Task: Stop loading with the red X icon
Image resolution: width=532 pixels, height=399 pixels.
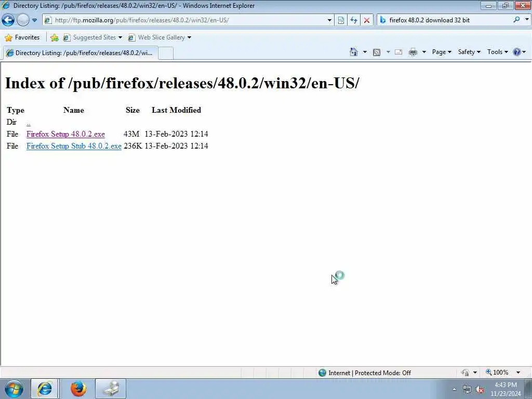Action: [367, 20]
